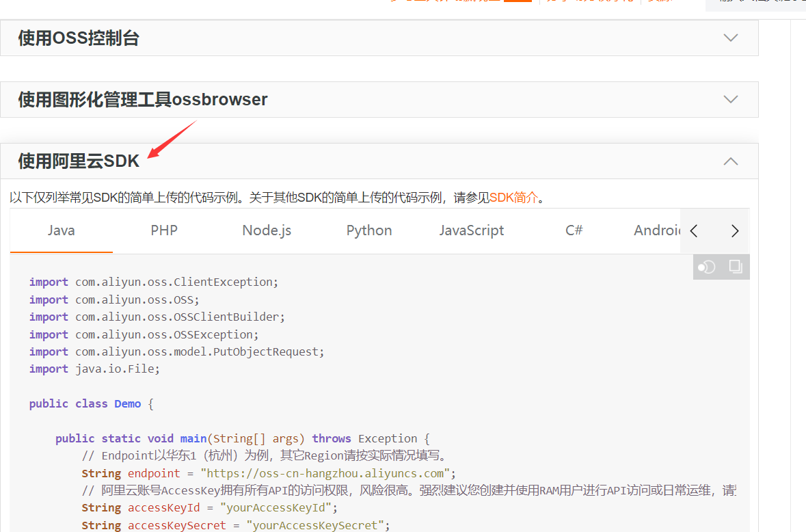Open the C# tab
Screen dimensions: 806x532
[x=574, y=230]
